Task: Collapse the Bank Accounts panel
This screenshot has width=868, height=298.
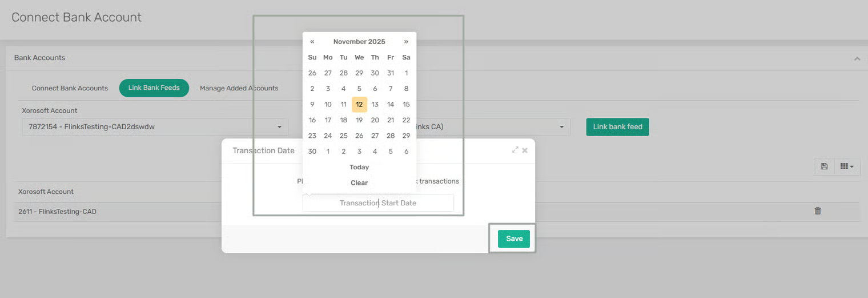Action: (x=857, y=58)
